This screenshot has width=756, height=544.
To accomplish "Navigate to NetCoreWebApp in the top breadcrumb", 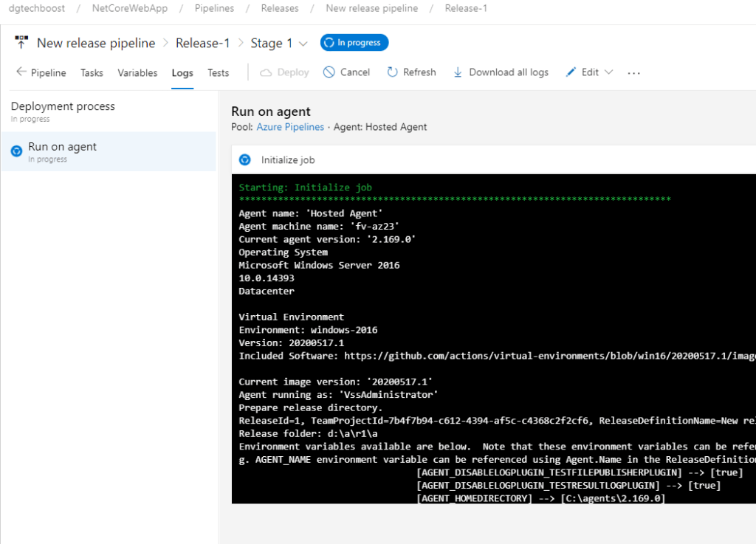I will 129,9.
